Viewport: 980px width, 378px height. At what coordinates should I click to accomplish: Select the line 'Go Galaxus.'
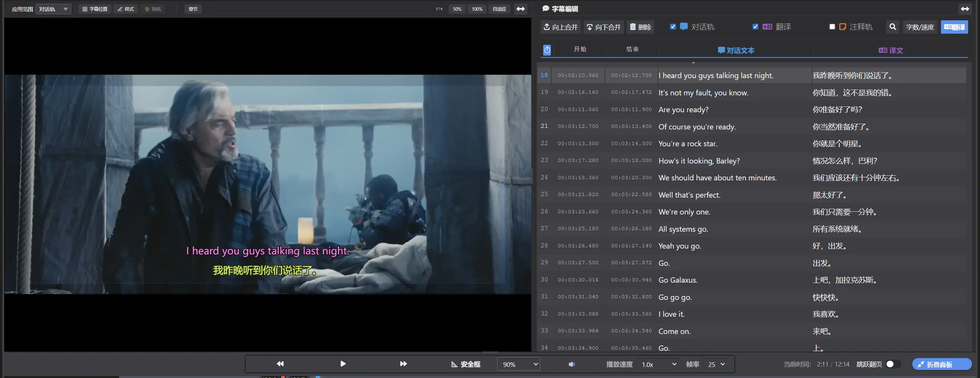tap(678, 280)
